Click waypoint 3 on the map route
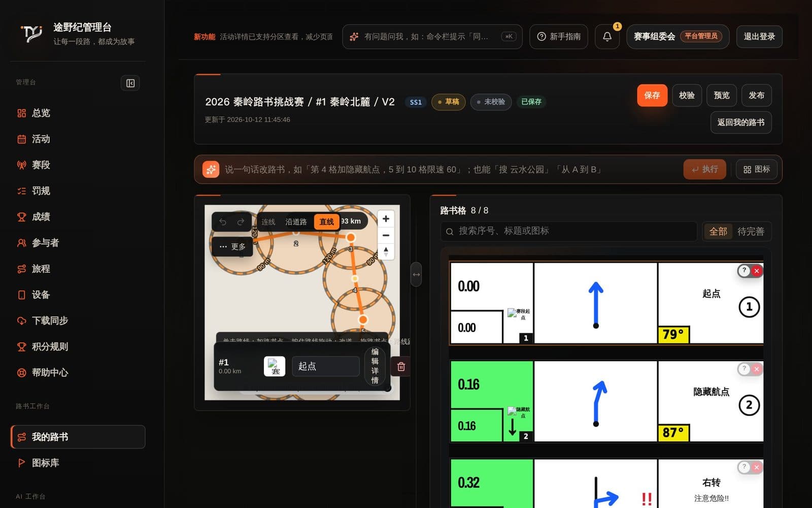Viewport: 812px width, 508px height. 350,237
